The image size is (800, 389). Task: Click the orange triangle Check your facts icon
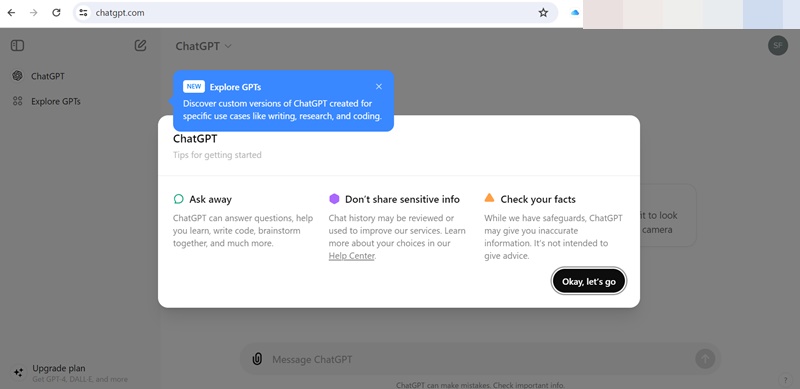489,198
